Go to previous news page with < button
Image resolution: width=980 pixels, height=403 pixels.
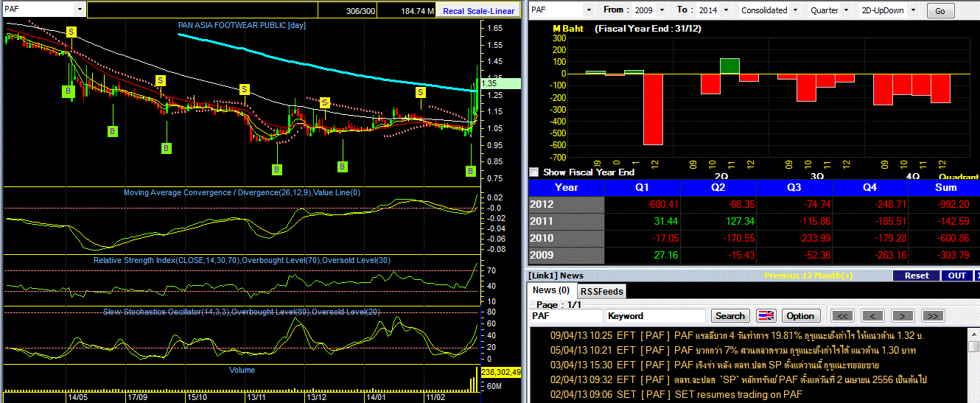coord(872,315)
